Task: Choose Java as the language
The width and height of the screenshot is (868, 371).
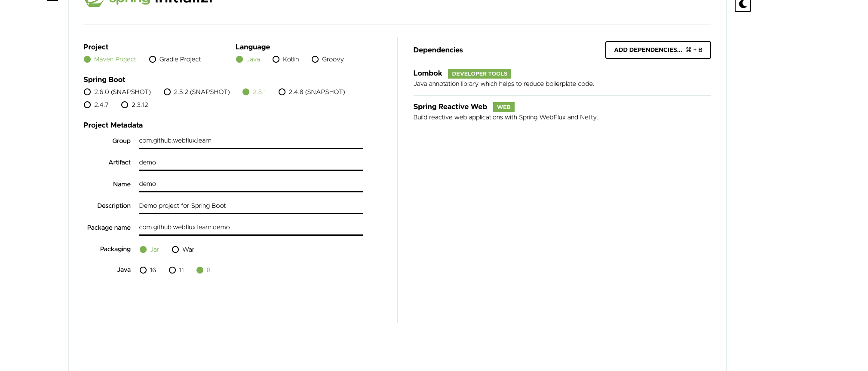Action: tap(248, 59)
